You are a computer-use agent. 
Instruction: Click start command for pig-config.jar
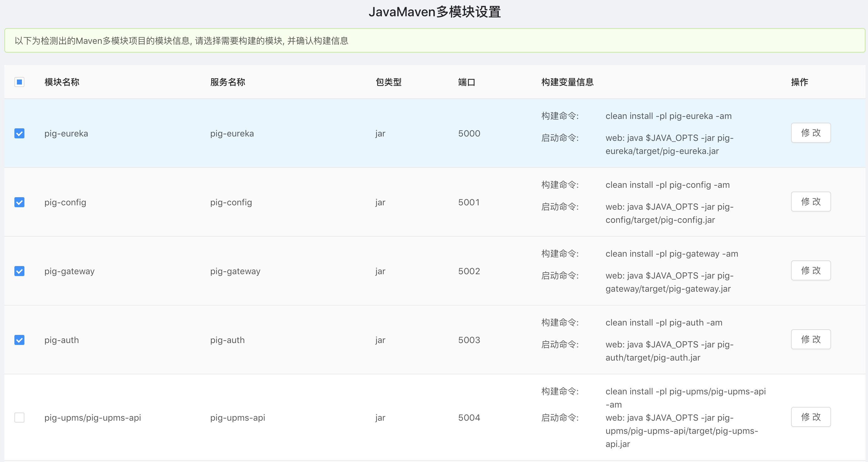coord(670,213)
